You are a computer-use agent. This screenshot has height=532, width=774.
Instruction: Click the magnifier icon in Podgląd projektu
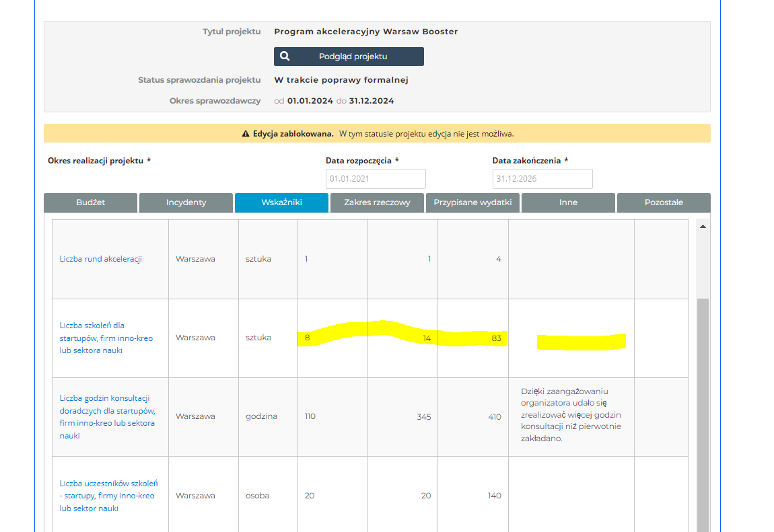tap(285, 56)
